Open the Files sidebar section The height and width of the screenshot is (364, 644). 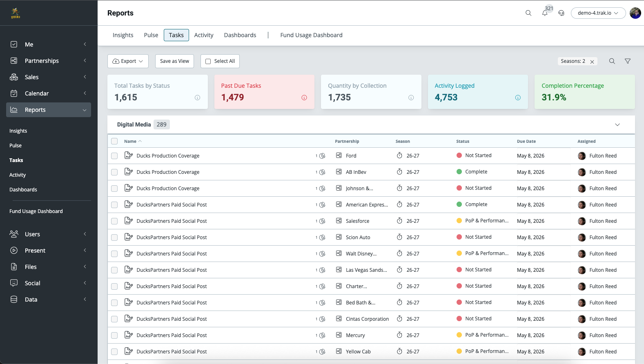tap(49, 267)
